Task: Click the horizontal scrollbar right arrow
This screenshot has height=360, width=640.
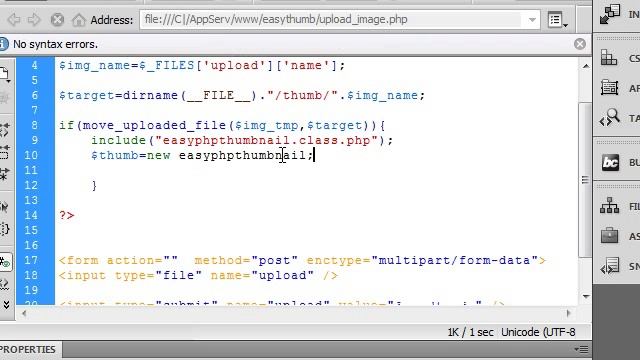Action: tap(568, 313)
